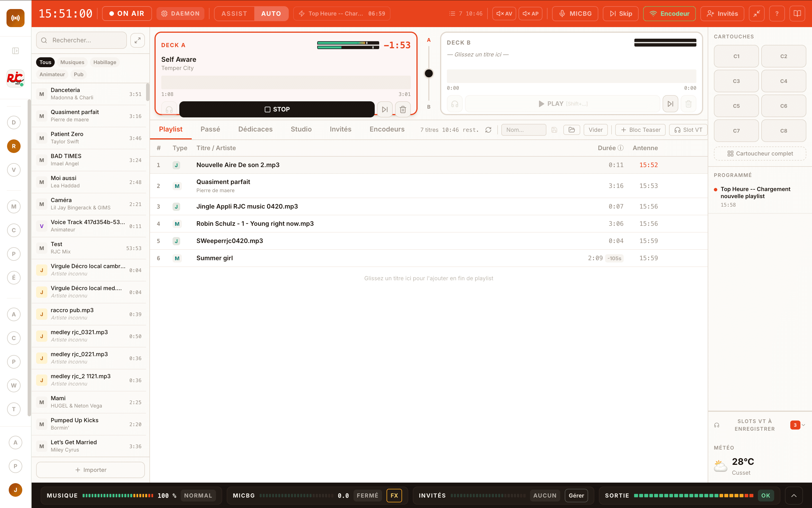Click the Deck B trash icon
812x508 pixels.
[689, 104]
